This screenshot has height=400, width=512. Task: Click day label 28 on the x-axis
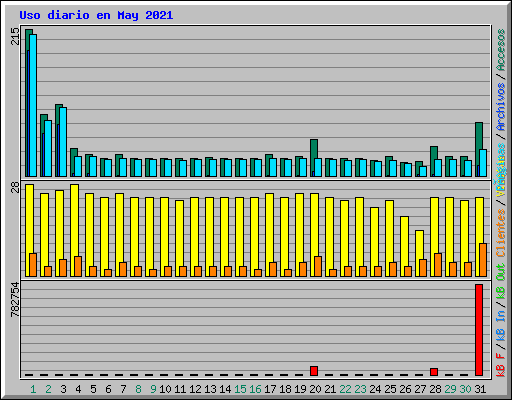click(x=435, y=389)
